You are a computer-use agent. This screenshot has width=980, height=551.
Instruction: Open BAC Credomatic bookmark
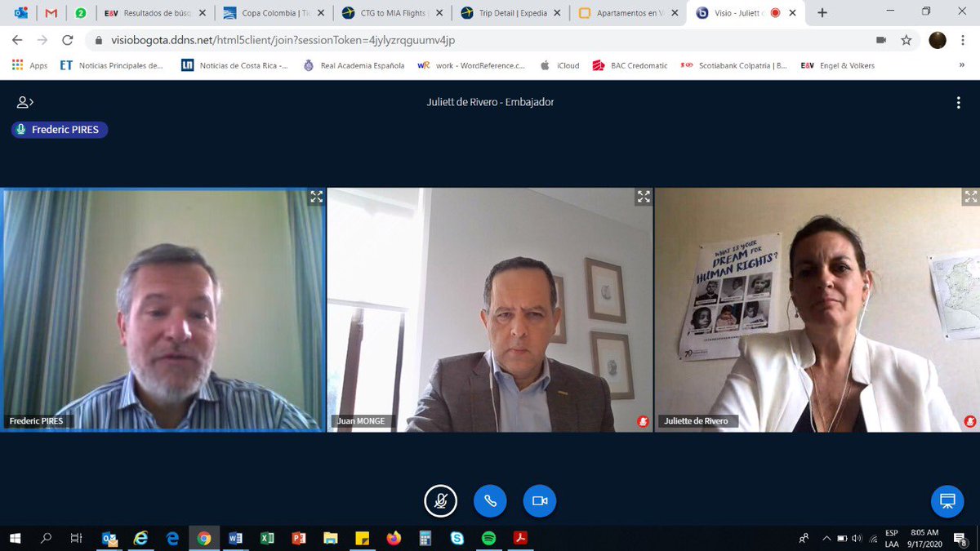[x=629, y=65]
